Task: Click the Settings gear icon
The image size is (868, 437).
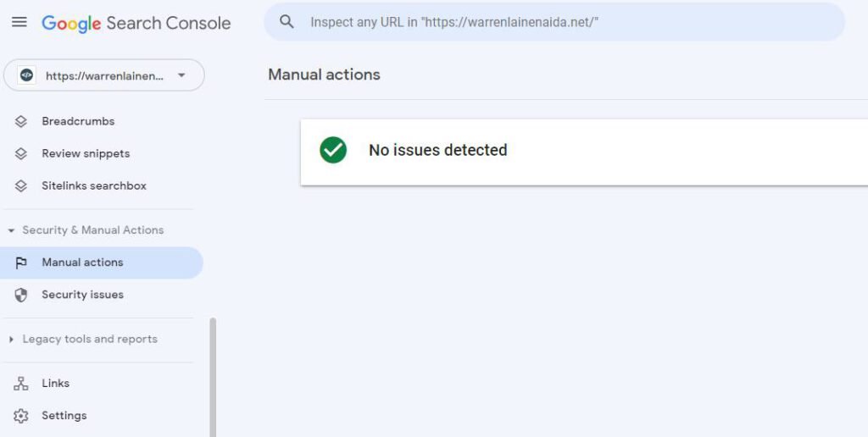Action: 21,416
